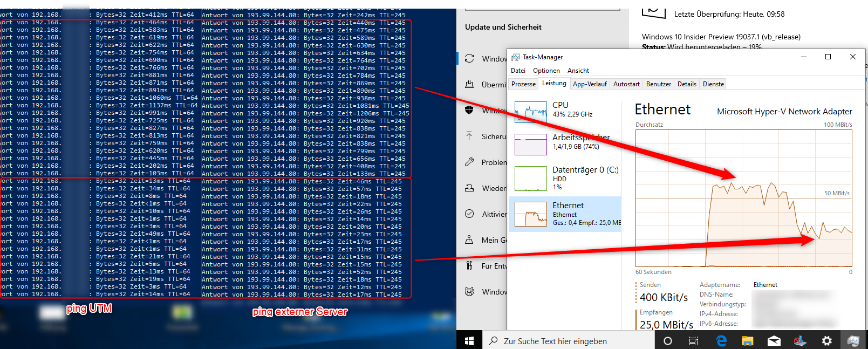Select the CPU performance graph thumbnail

coord(531,112)
